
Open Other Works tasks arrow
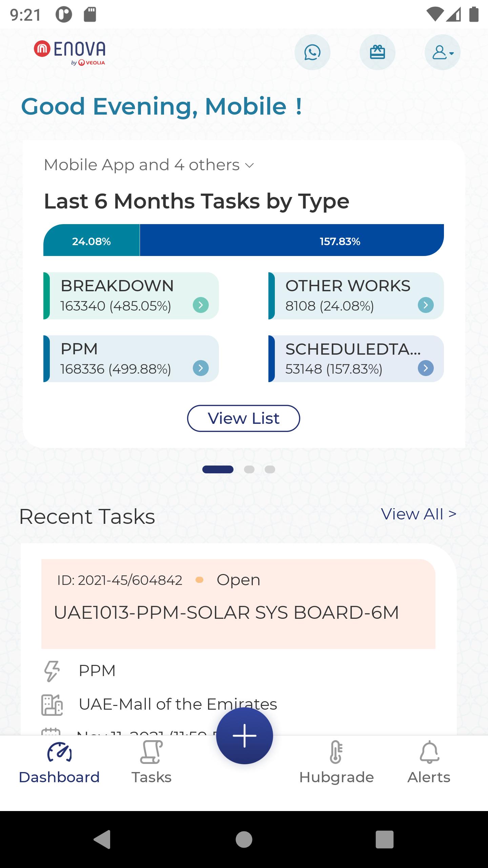tap(426, 305)
